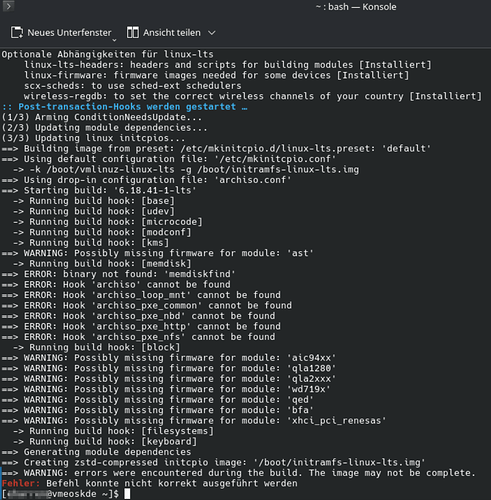Click the Ansicht teilen label
The width and height of the screenshot is (491, 500).
coord(172,33)
